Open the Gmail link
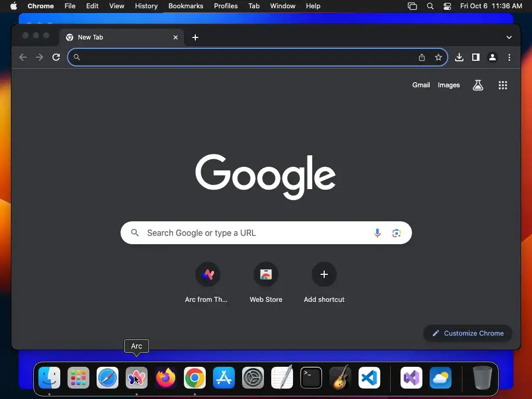This screenshot has width=532, height=399. pyautogui.click(x=421, y=85)
